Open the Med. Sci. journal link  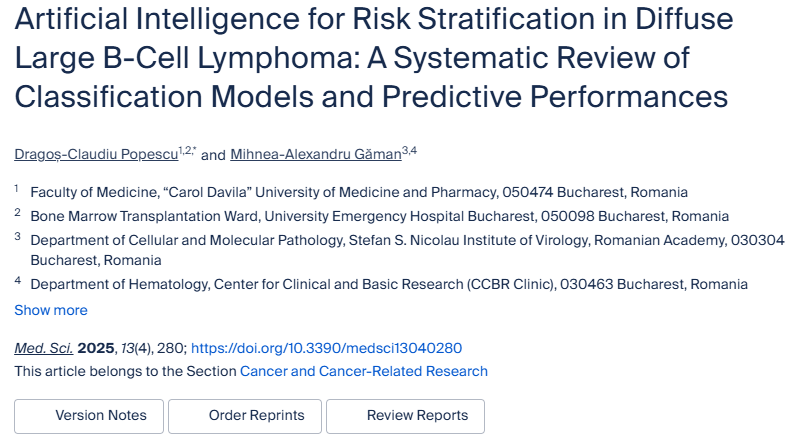point(43,348)
